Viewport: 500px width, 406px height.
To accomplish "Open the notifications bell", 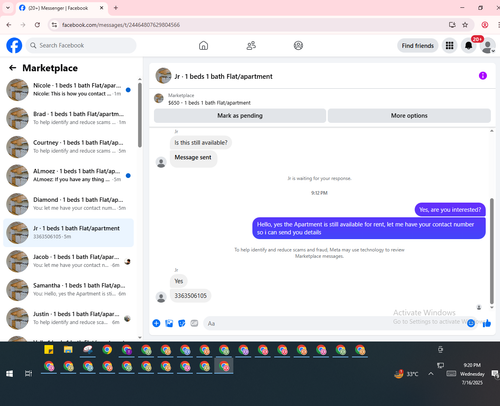I will tap(468, 45).
